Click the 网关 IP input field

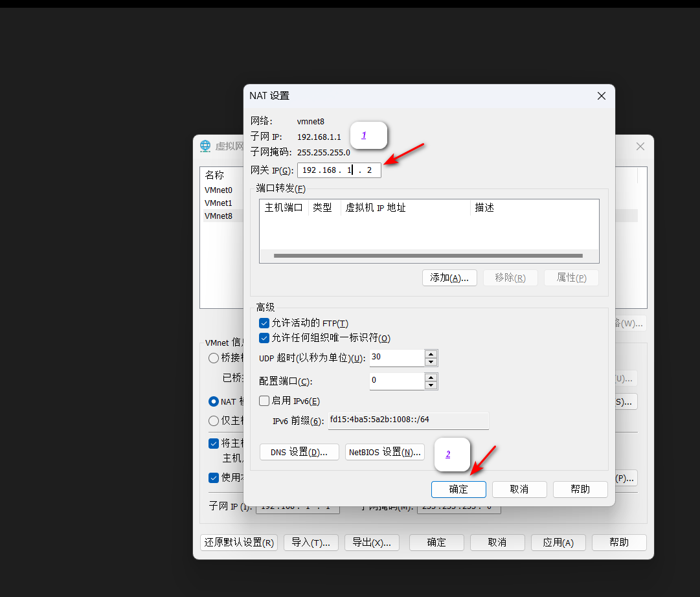coord(339,170)
